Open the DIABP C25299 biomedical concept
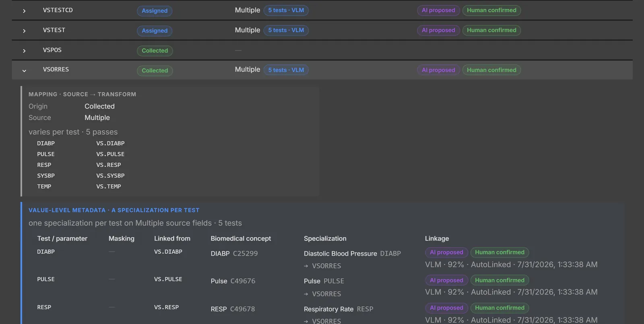 click(x=234, y=254)
